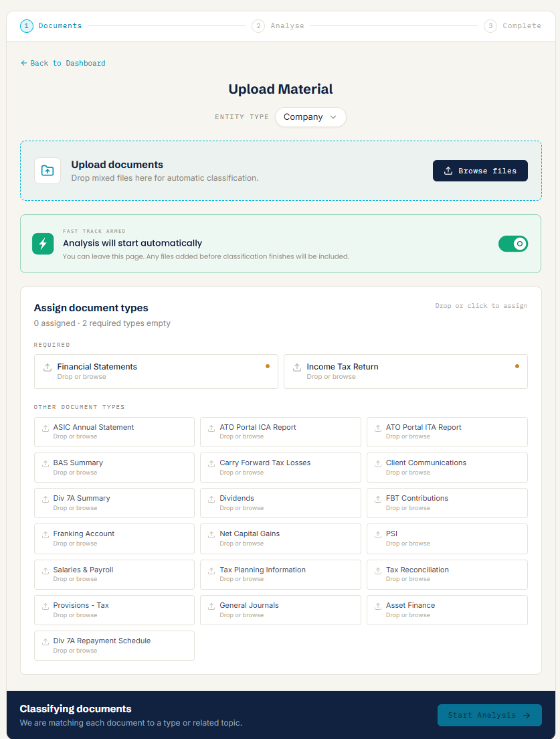Click upload icon beside Franking Account

click(45, 534)
